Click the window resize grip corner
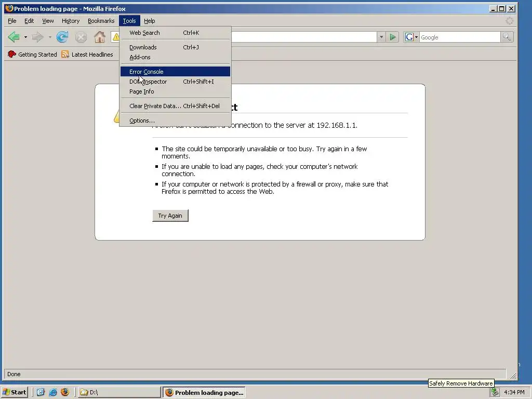The height and width of the screenshot is (399, 532). [513, 375]
